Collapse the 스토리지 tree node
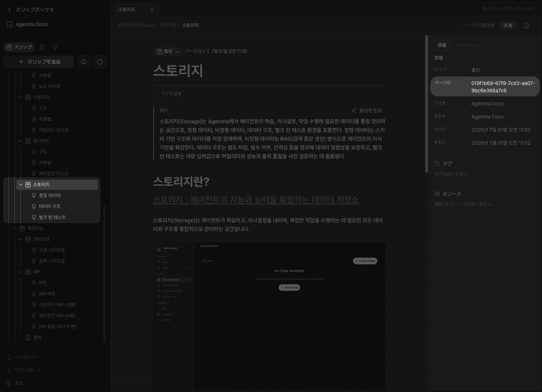This screenshot has height=392, width=542. pyautogui.click(x=21, y=185)
